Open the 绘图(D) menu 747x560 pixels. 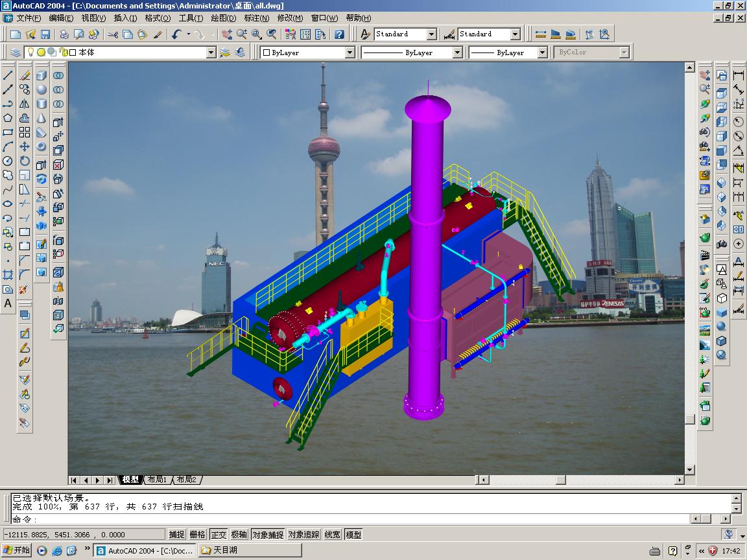pyautogui.click(x=224, y=18)
